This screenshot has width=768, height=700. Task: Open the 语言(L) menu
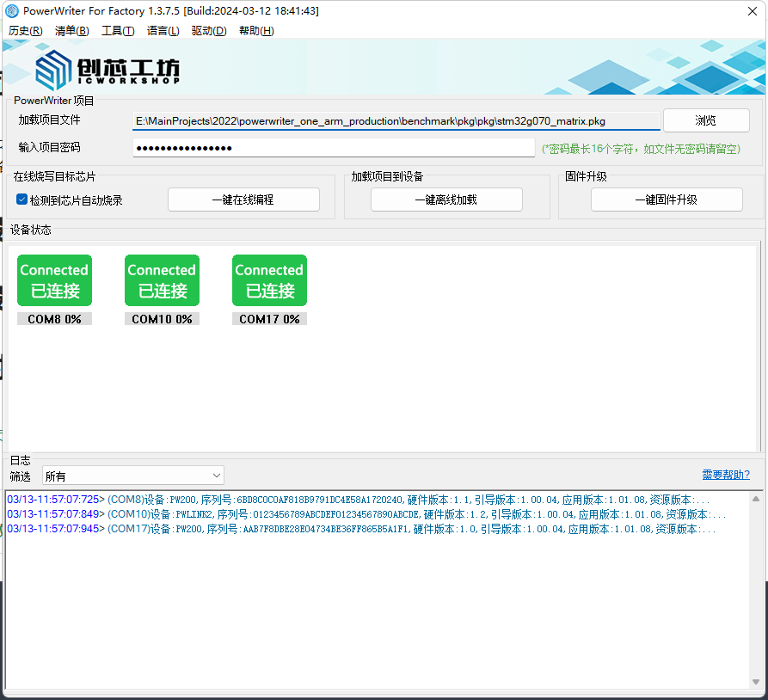point(163,30)
